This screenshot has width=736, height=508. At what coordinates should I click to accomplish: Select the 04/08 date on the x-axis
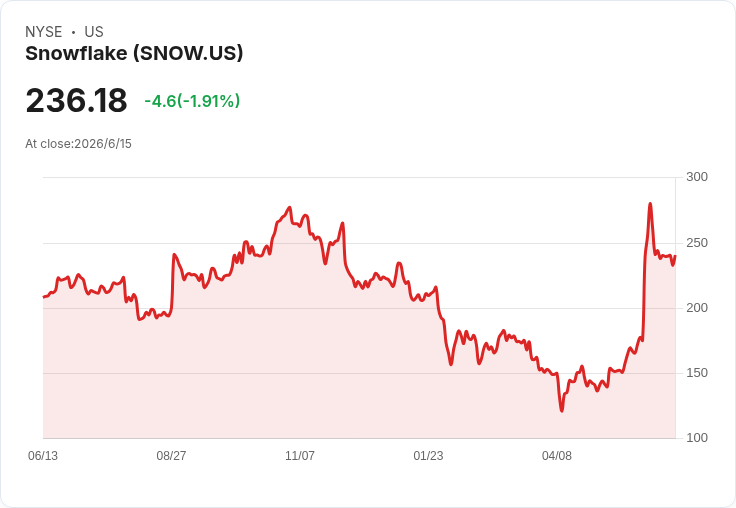(557, 455)
